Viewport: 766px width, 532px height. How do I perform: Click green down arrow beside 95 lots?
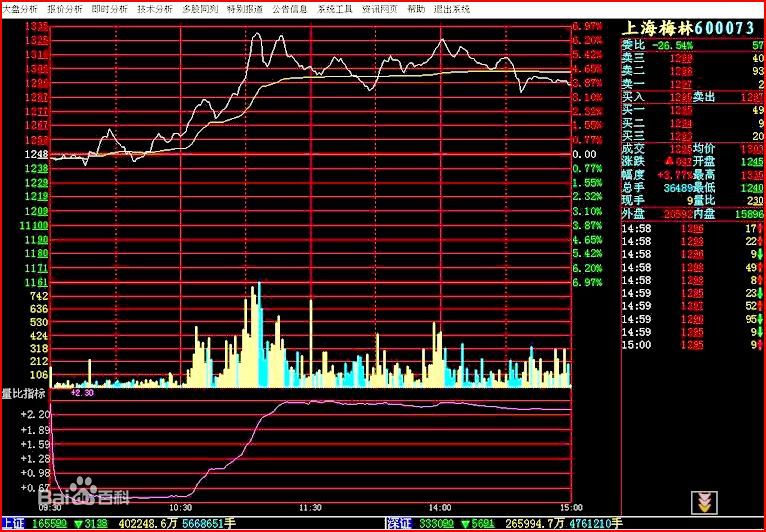(x=761, y=319)
